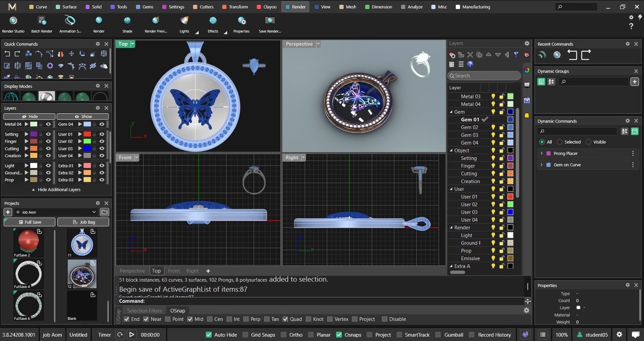This screenshot has width=644, height=341.
Task: Click the Layers panel filter funnel icon
Action: coord(516,55)
